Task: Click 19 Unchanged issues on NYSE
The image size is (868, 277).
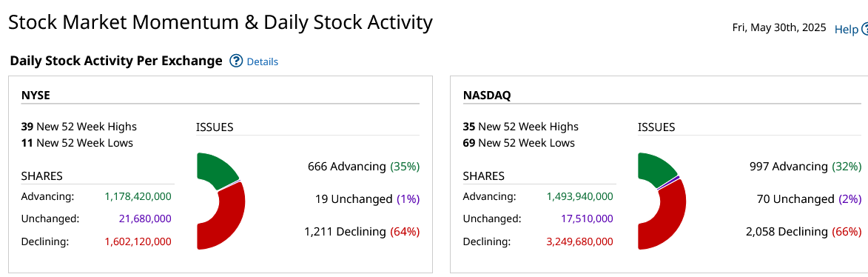Action: point(368,199)
